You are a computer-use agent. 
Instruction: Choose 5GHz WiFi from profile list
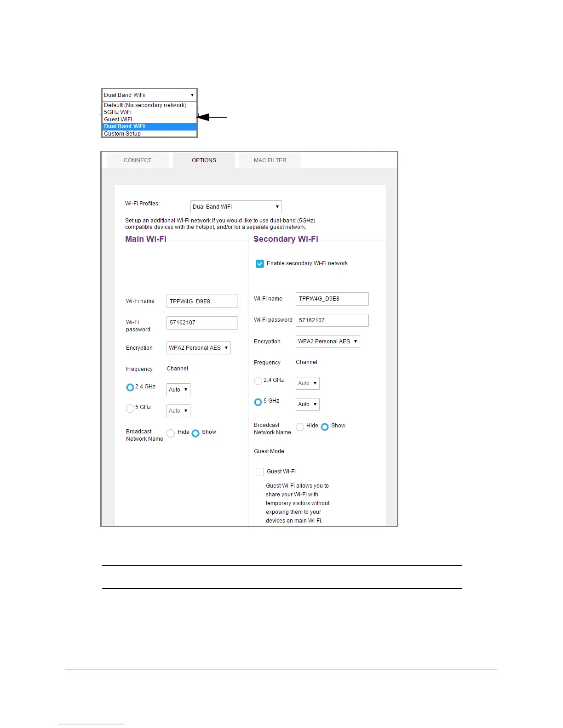(149, 112)
